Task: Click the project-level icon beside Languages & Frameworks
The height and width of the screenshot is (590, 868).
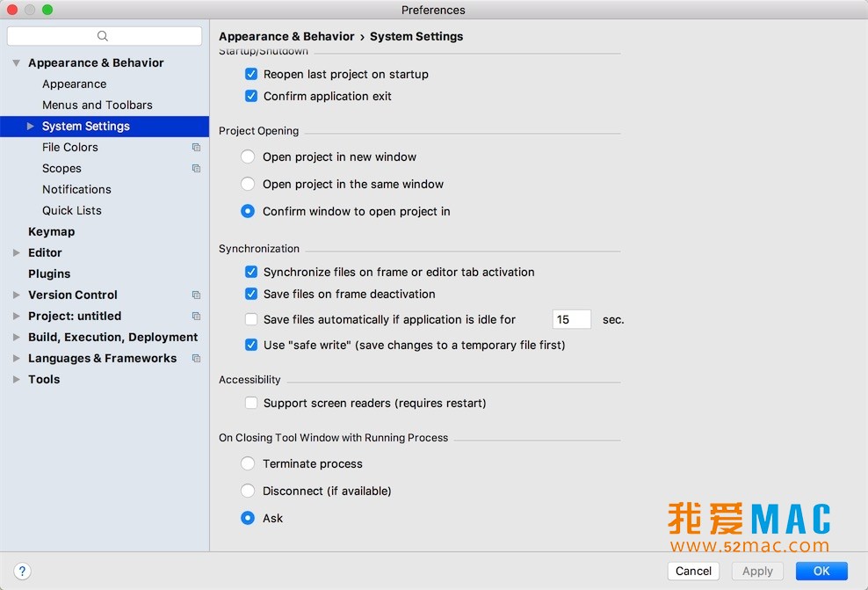Action: 196,359
